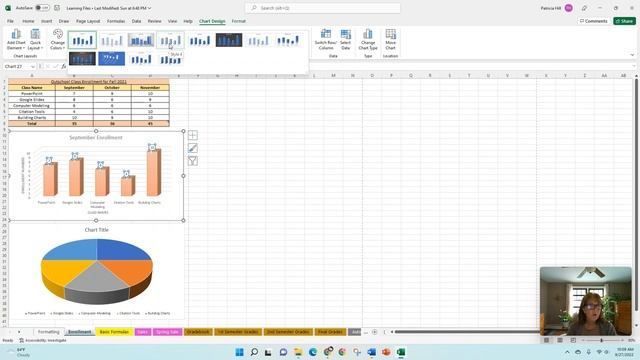
Task: Switch to the Final Grades sheet tab
Action: tap(330, 332)
